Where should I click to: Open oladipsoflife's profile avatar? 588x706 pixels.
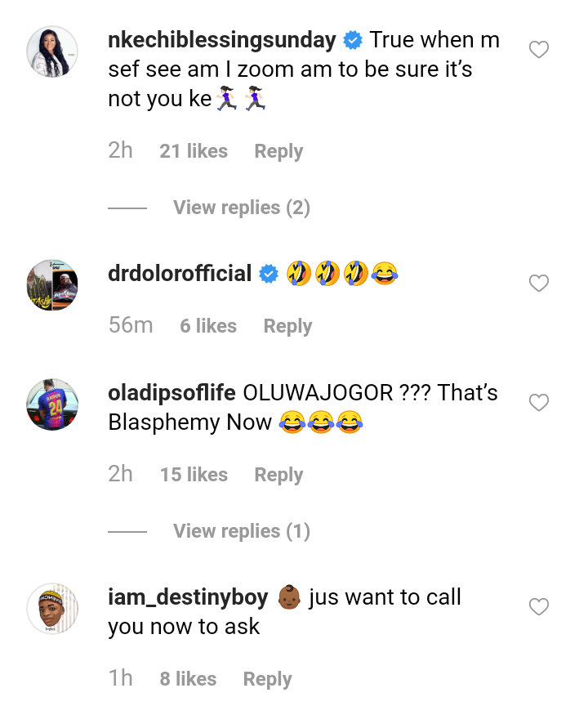[x=52, y=404]
